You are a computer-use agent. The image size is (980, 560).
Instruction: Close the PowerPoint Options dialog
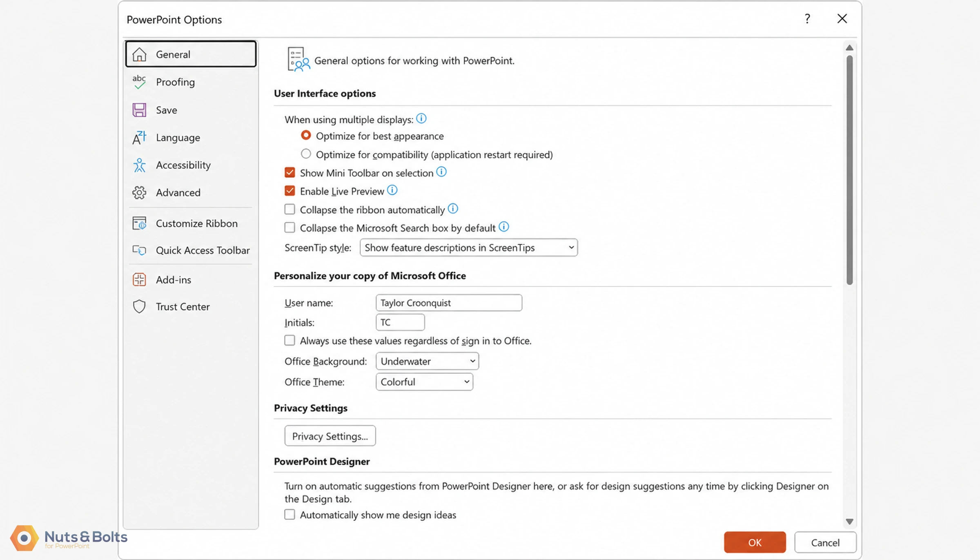842,19
